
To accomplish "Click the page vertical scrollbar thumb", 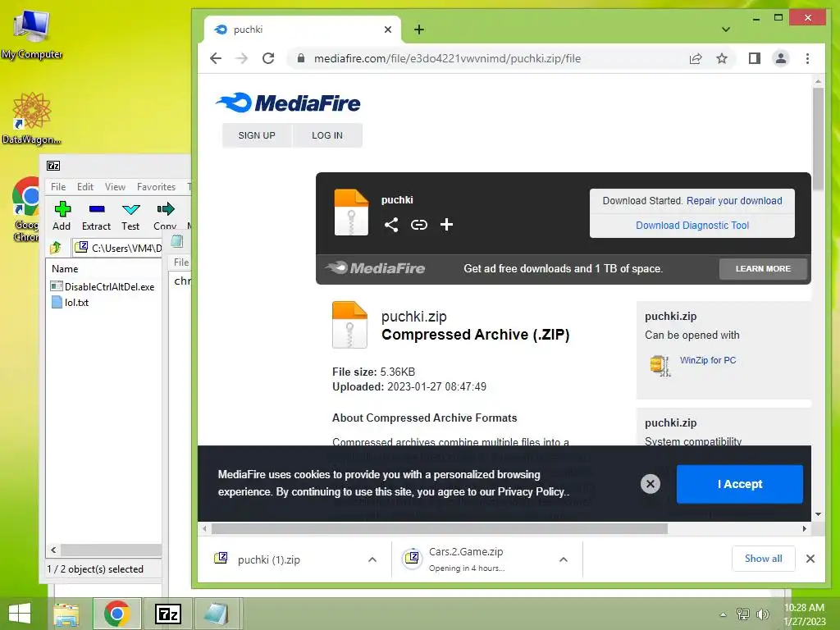I will coord(818,138).
